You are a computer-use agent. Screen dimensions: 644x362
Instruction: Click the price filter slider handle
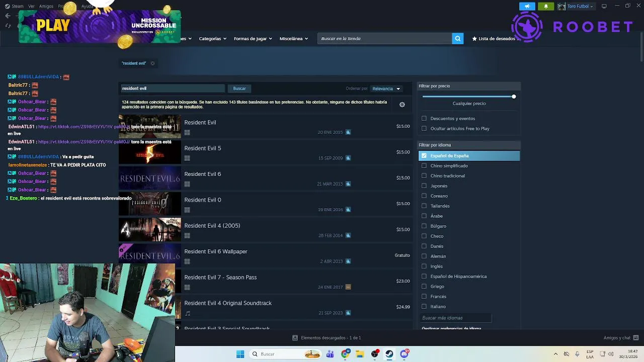click(514, 97)
